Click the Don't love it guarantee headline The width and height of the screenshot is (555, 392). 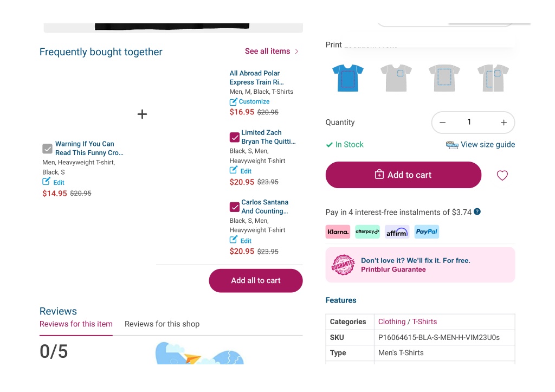416,261
